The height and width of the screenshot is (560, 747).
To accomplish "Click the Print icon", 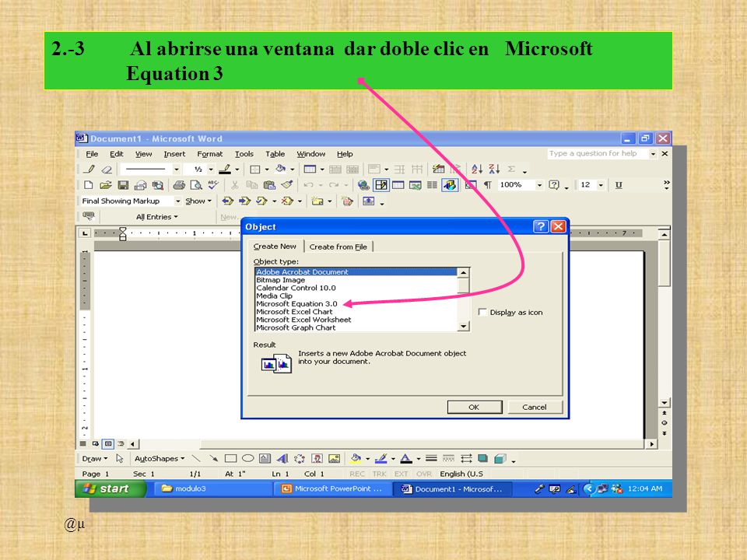I will point(179,185).
